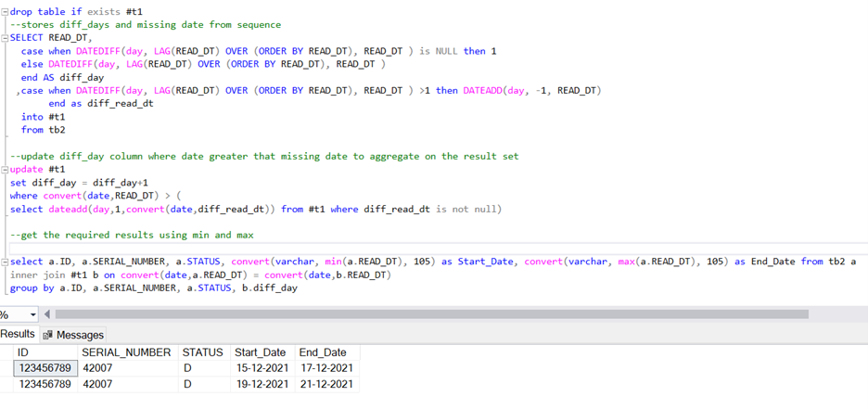Click the ID column header

pyautogui.click(x=45, y=352)
